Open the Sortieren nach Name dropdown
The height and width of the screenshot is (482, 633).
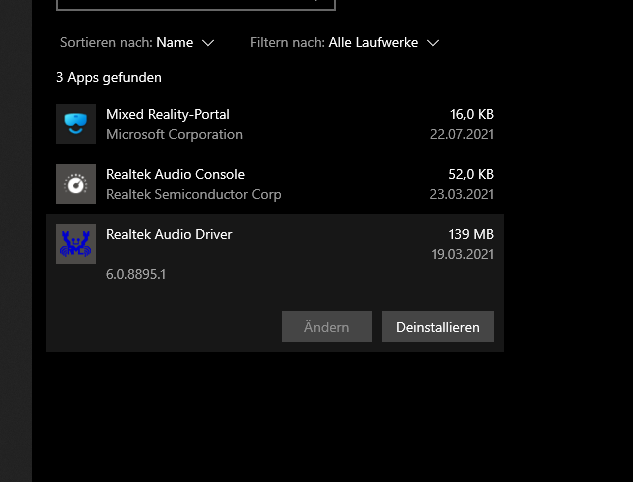(137, 42)
